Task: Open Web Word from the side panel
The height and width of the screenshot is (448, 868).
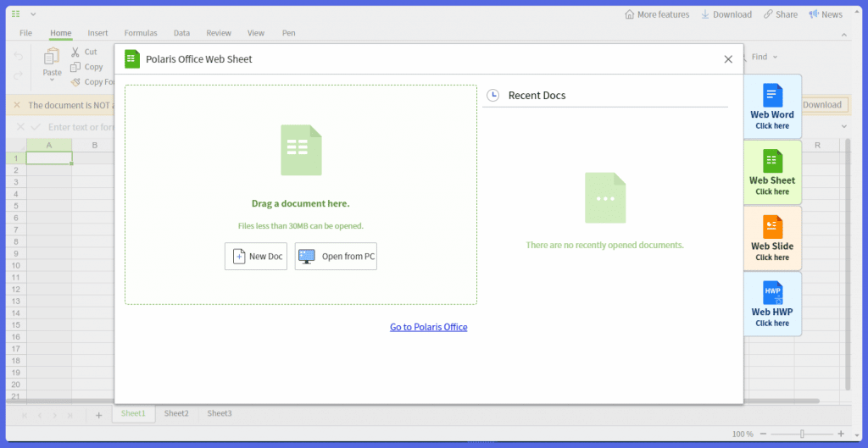Action: pos(772,107)
